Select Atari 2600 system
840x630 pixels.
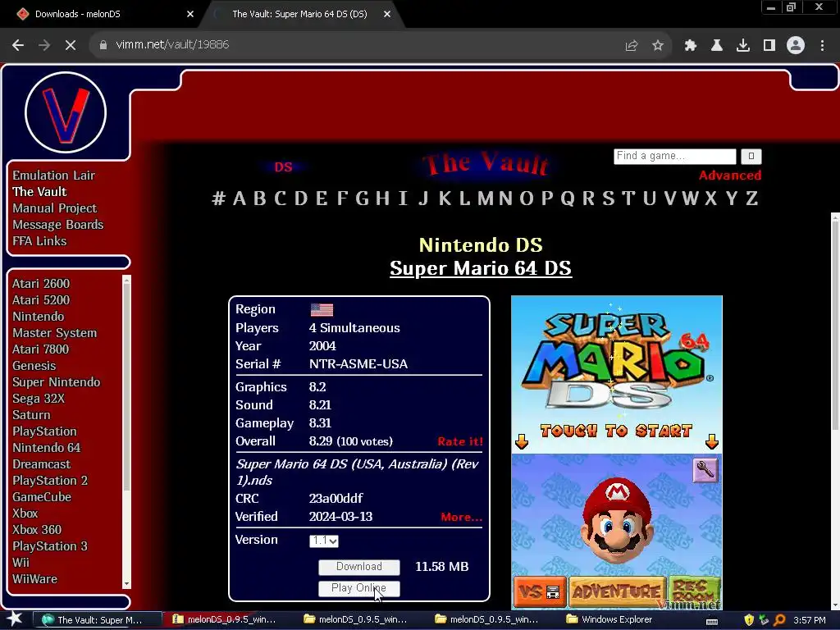(x=41, y=283)
